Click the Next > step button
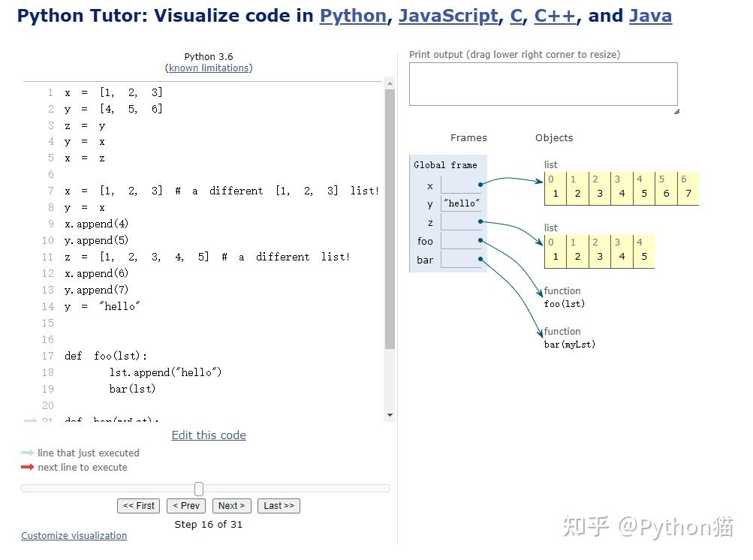 click(231, 506)
